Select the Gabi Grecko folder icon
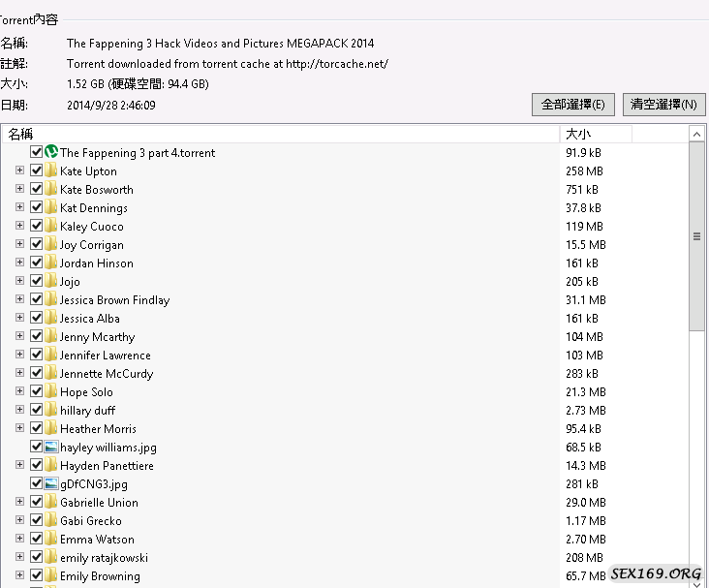Screen dimensions: 709x588 [51, 520]
